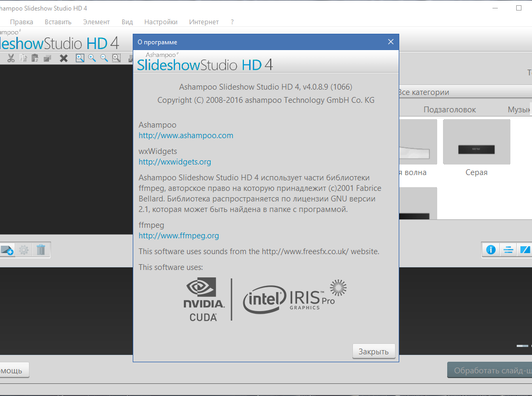Screen dimensions: 532x396
Task: Open the Настройки menu
Action: [x=161, y=22]
